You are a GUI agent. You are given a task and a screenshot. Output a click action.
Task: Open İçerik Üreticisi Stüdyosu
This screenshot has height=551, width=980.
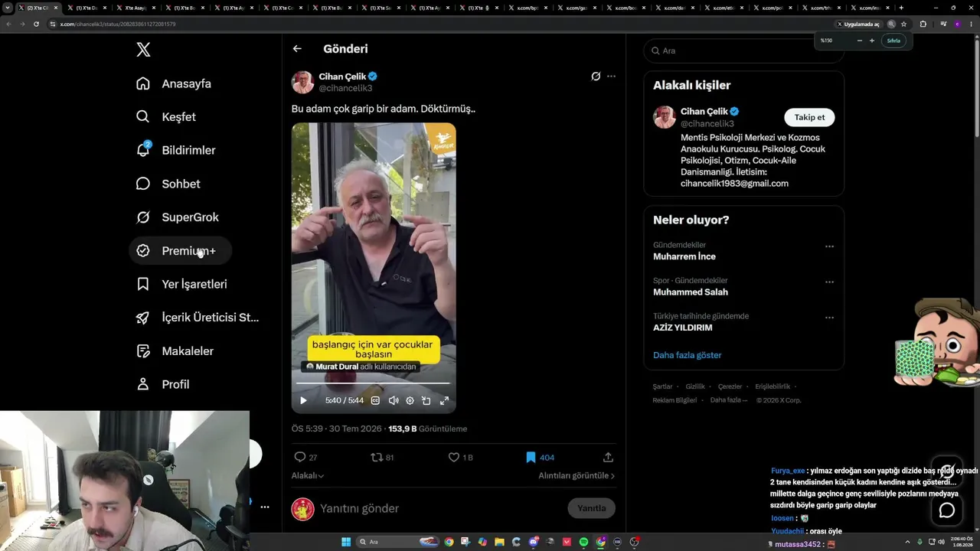pos(198,318)
